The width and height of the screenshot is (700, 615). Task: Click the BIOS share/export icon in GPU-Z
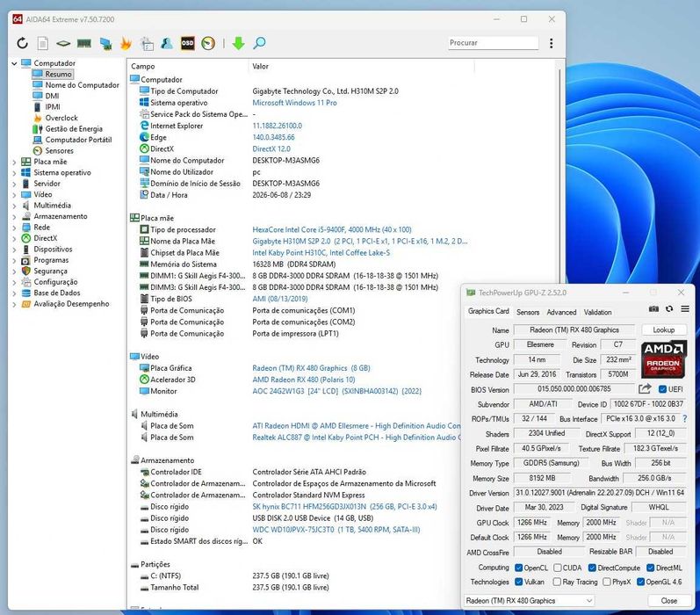[645, 389]
